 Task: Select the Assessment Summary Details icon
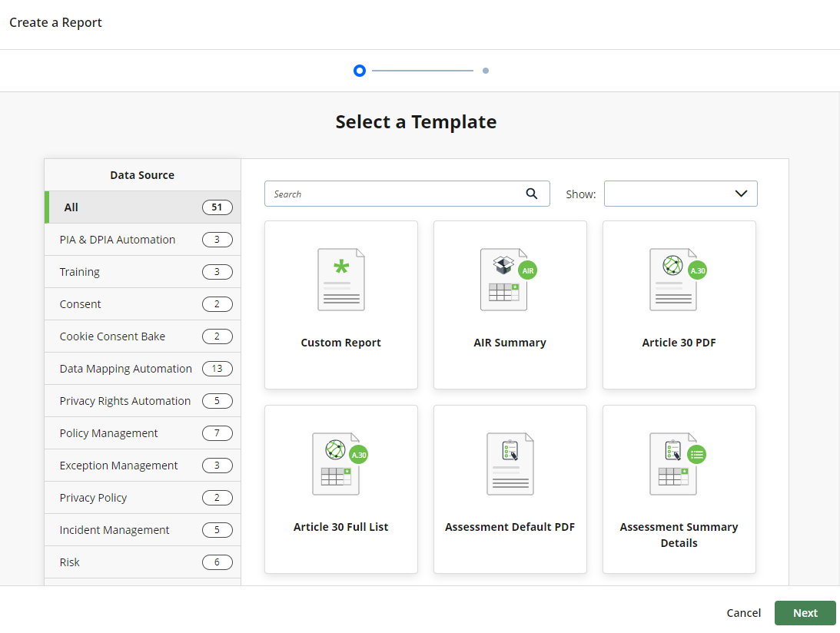pos(672,464)
